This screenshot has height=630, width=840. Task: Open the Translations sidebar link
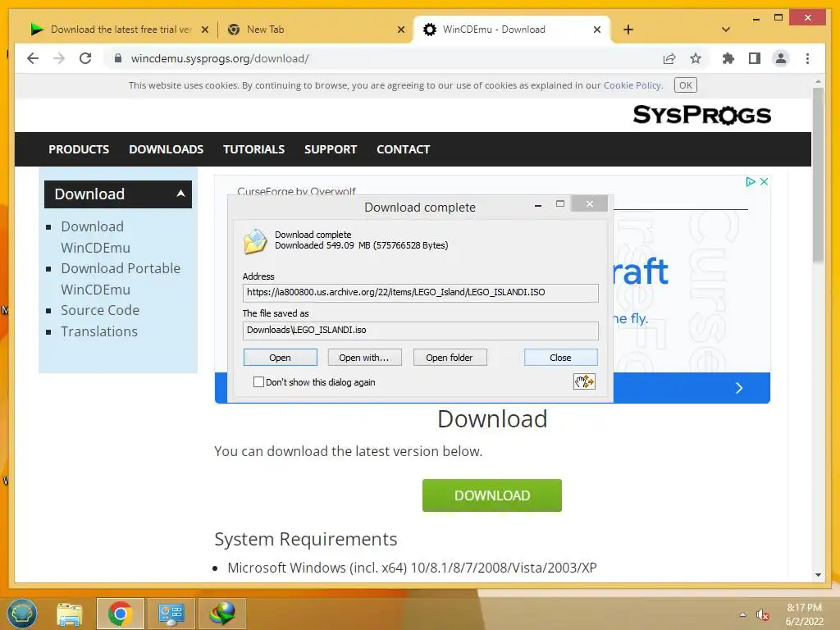99,331
